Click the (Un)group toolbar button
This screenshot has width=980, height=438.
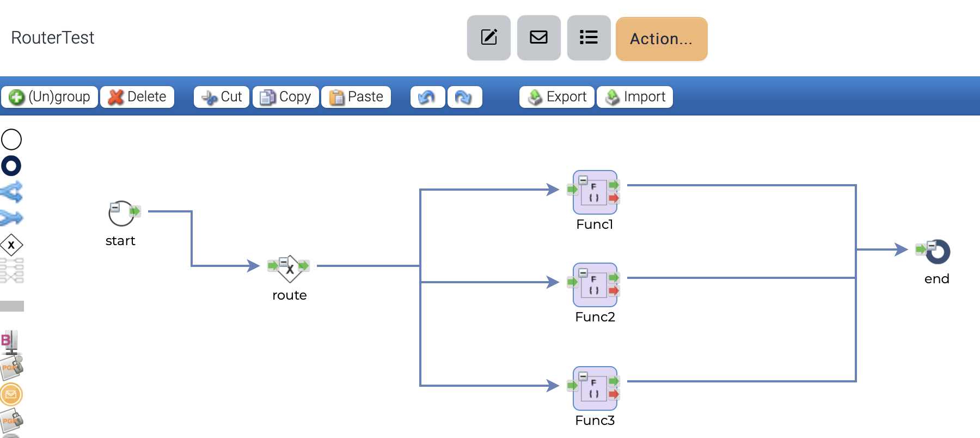[50, 97]
